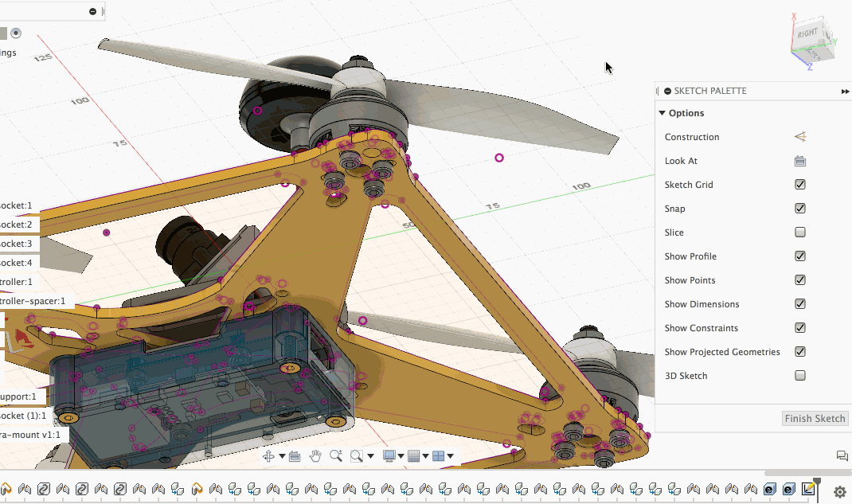Select the Pan hand tool
852x504 pixels.
click(315, 456)
